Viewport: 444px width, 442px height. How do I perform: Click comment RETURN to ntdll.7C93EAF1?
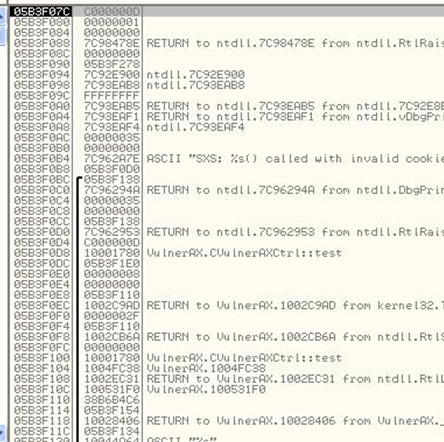295,117
